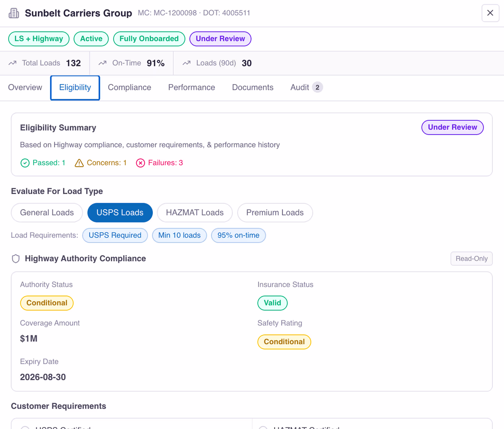This screenshot has height=429, width=504.
Task: Click the header Under Review badge
Action: [x=220, y=39]
